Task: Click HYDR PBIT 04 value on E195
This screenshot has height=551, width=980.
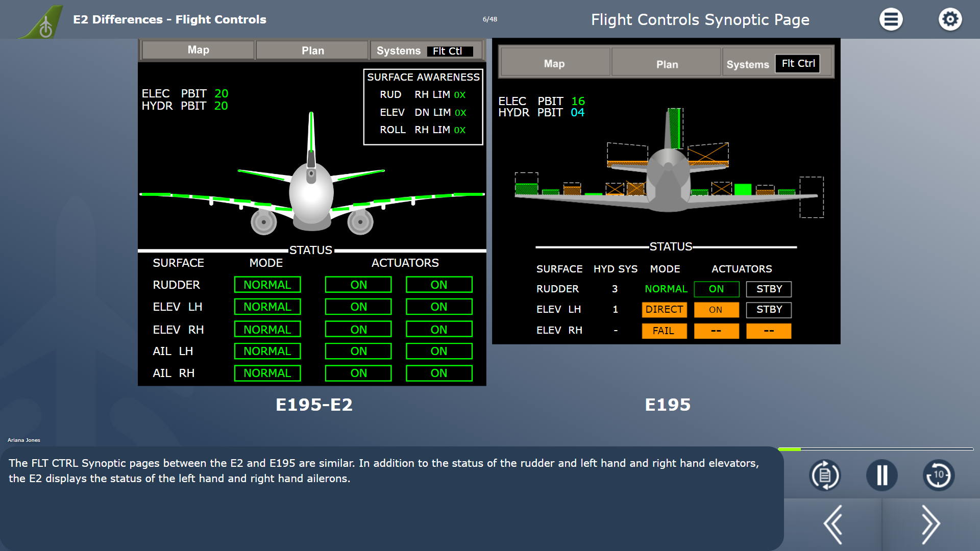Action: click(577, 112)
